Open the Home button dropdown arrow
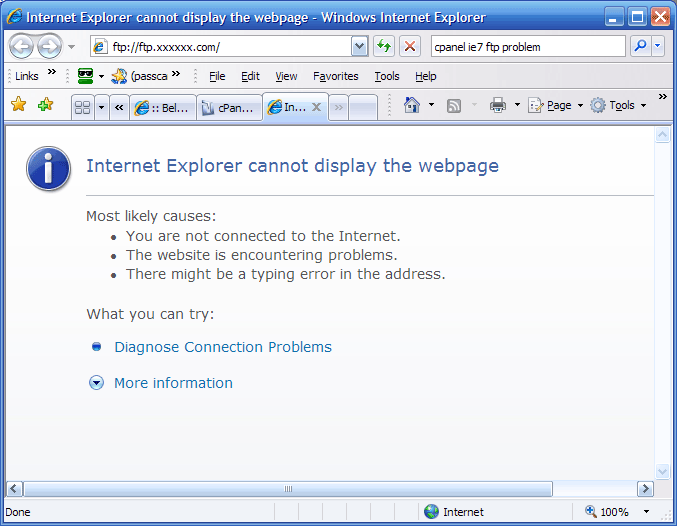This screenshot has height=526, width=677. point(431,105)
